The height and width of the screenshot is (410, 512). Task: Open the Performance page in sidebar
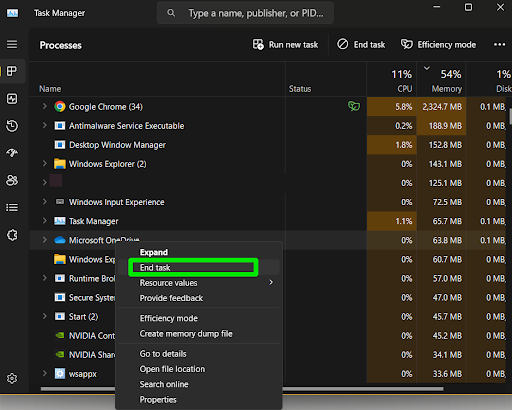12,99
